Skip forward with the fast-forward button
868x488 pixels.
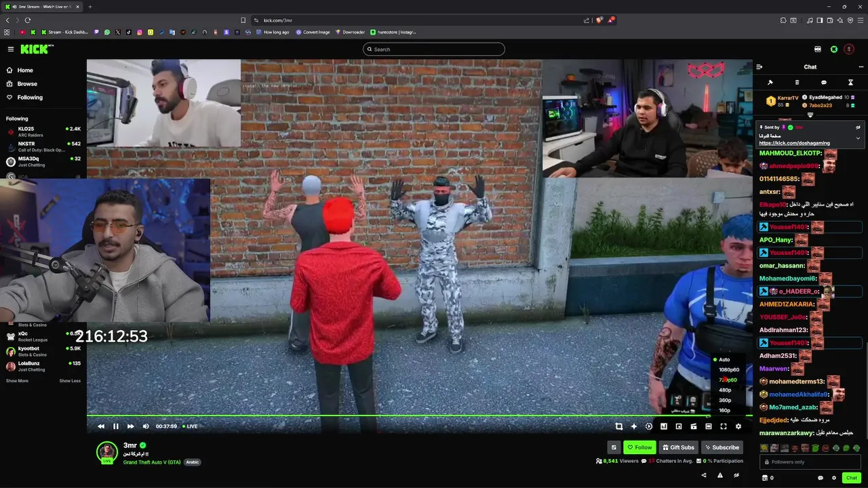point(131,426)
